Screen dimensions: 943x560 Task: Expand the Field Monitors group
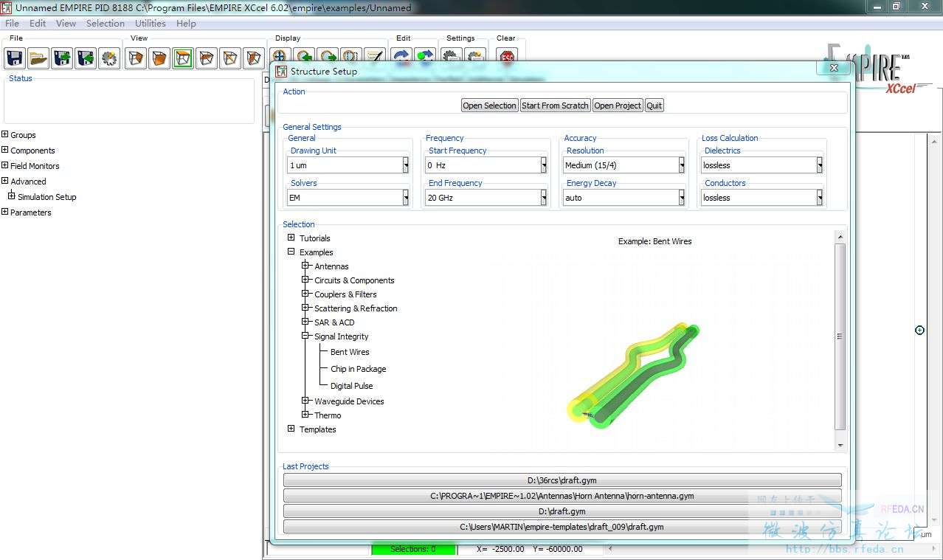tap(5, 165)
